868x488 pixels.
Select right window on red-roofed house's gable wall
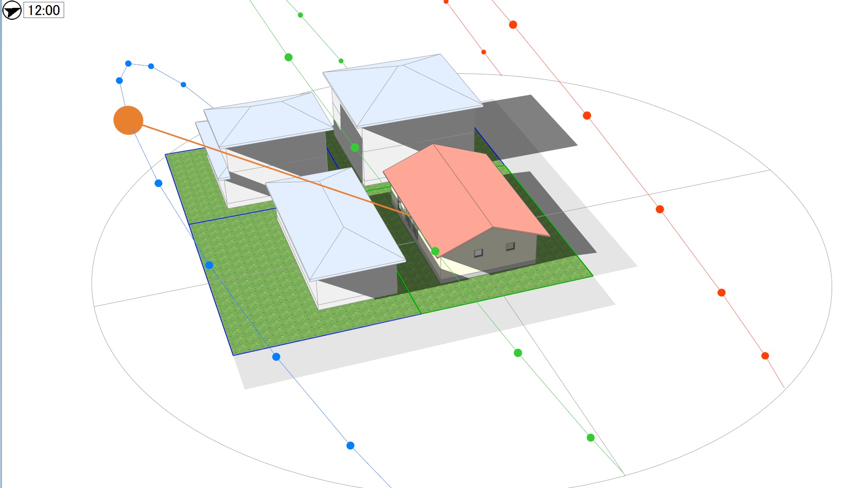(510, 246)
